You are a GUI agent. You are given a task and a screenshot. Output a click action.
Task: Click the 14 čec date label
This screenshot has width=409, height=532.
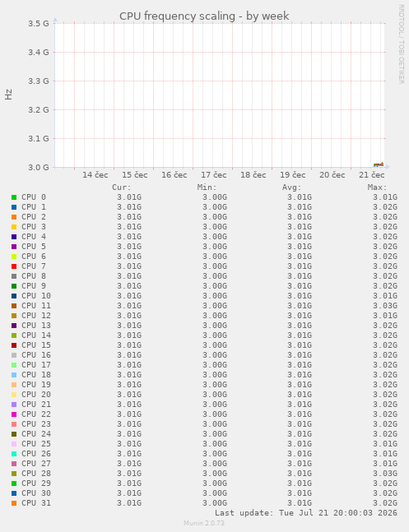95,175
